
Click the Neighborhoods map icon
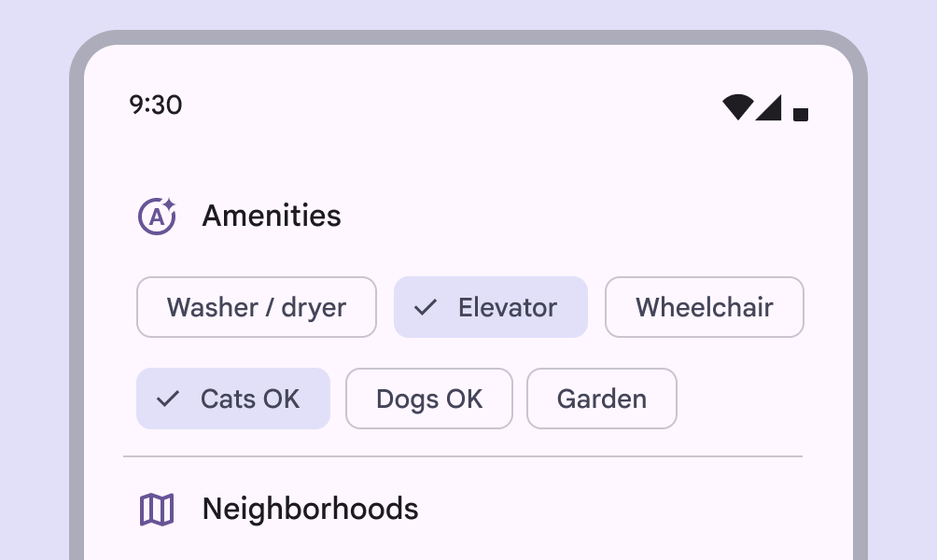(x=157, y=509)
